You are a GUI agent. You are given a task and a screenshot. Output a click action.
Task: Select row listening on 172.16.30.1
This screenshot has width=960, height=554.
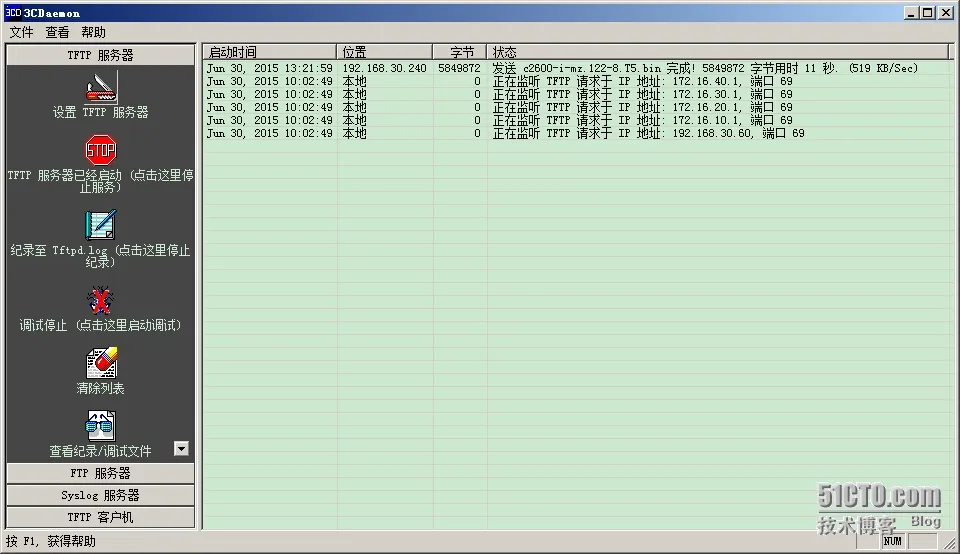pos(578,94)
